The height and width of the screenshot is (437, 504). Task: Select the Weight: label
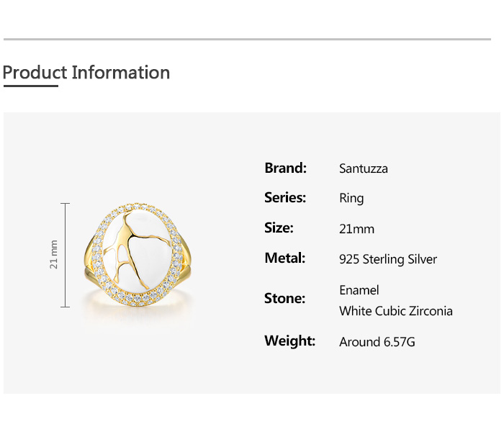coord(289,341)
